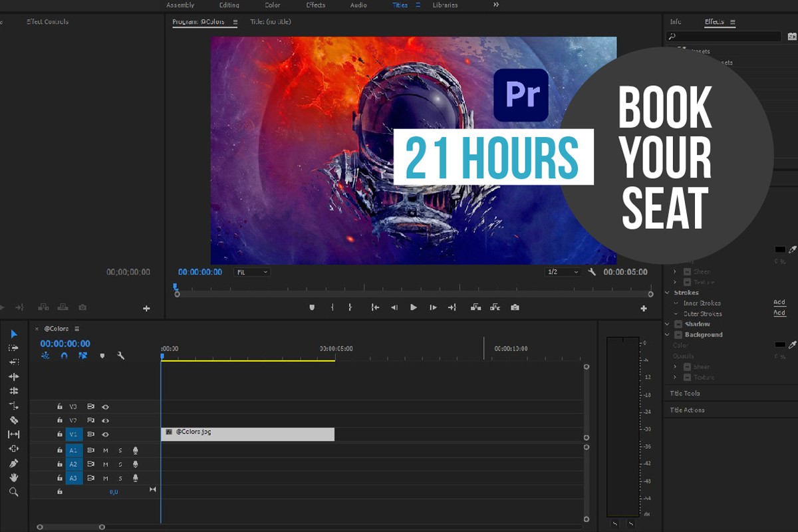
Task: Mark In point in Program monitor
Action: point(332,307)
